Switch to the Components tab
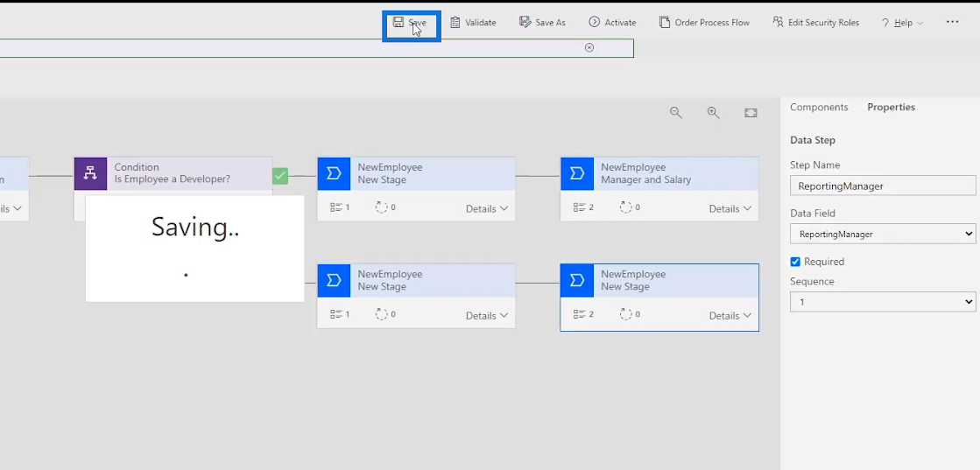Image resolution: width=980 pixels, height=470 pixels. click(x=819, y=107)
